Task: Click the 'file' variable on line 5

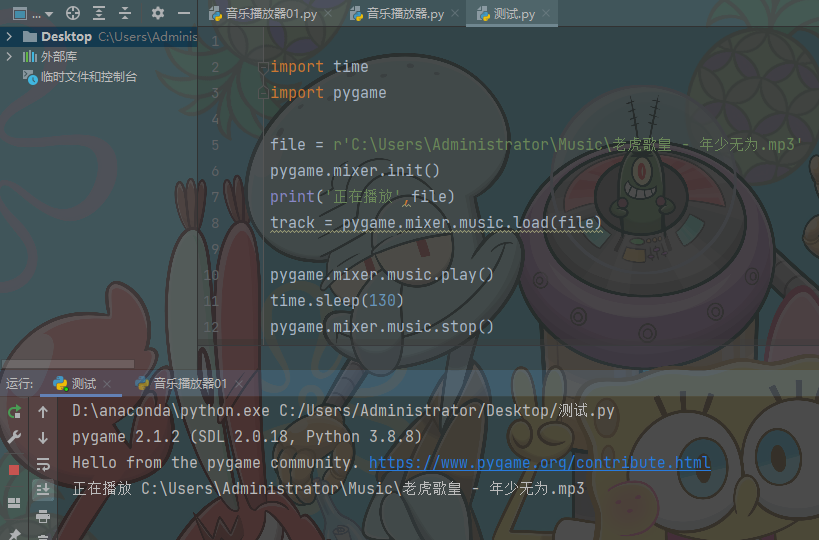Action: pyautogui.click(x=288, y=145)
